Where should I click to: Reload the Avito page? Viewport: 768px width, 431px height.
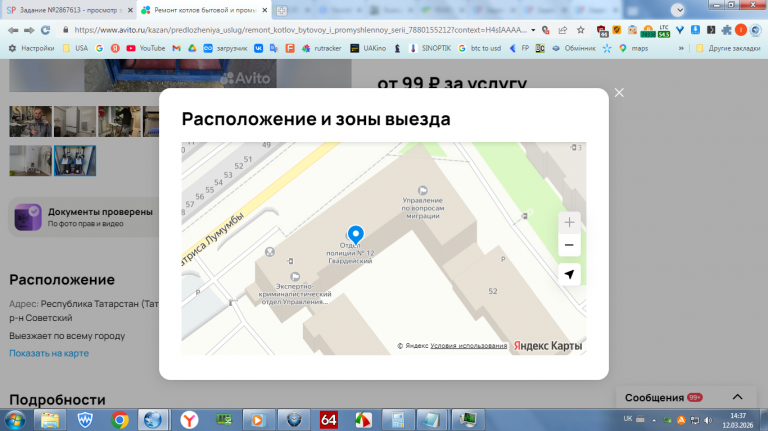click(46, 30)
